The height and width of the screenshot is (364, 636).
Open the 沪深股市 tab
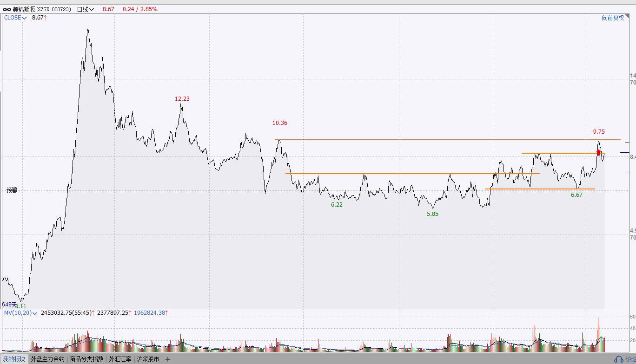point(148,359)
